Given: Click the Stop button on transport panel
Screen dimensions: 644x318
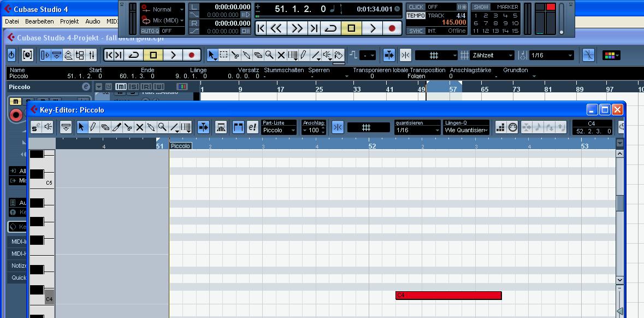Looking at the screenshot, I should 352,28.
